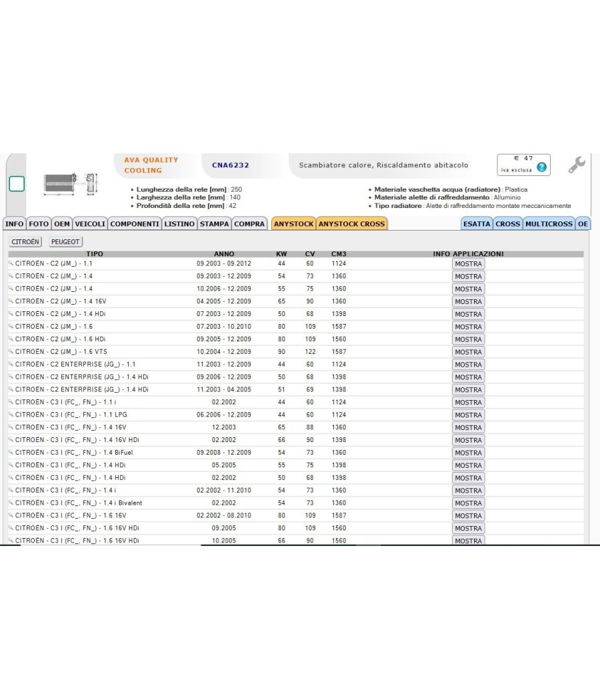Switch to the ESATTA tab
This screenshot has height=700, width=600.
(477, 223)
